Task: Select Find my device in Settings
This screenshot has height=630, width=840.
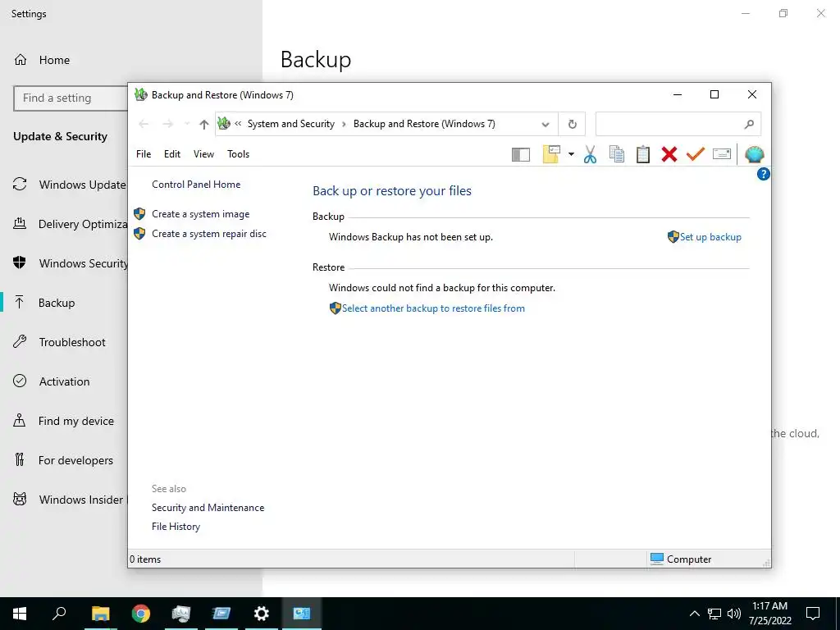Action: 76,421
